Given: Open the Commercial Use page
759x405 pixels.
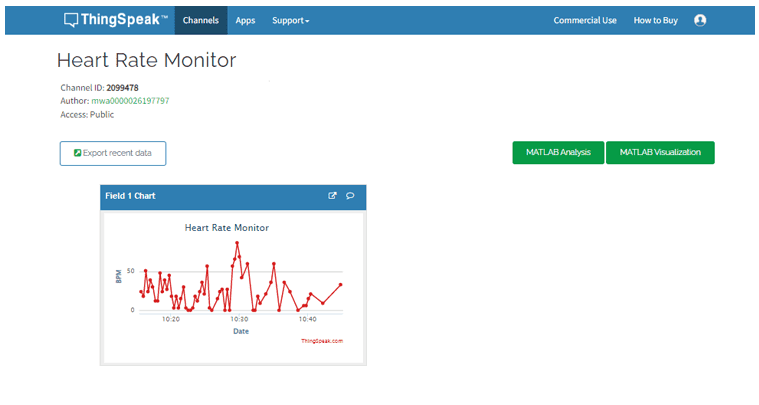Looking at the screenshot, I should [x=585, y=20].
